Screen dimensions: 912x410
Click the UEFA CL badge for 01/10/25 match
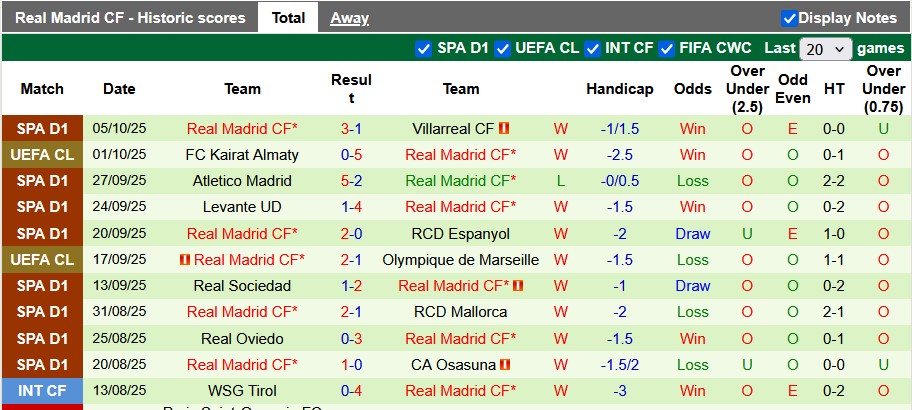pos(42,155)
